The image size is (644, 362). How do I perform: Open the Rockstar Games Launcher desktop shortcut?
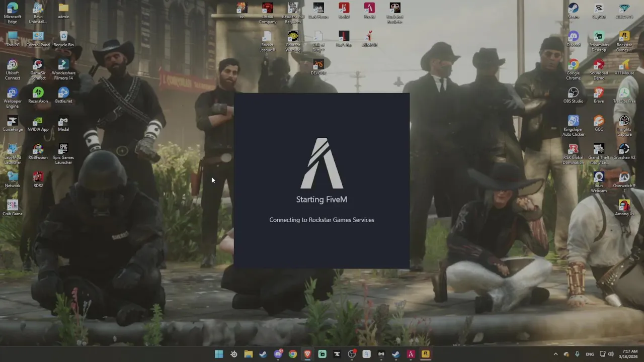tap(624, 41)
